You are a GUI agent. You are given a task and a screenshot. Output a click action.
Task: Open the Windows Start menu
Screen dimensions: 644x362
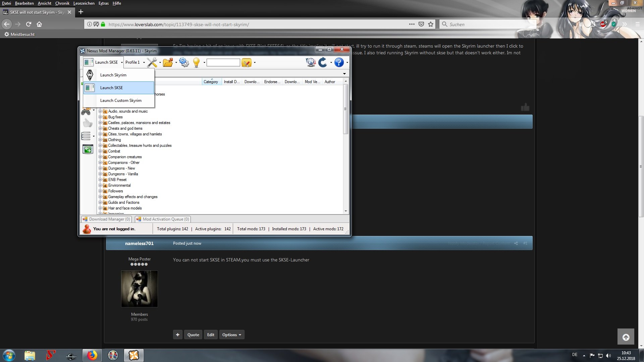pos(9,355)
